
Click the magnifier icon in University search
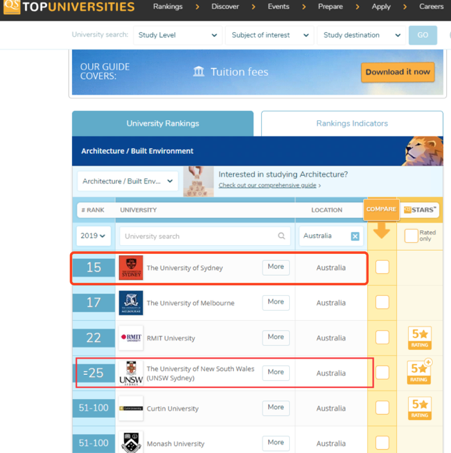click(281, 236)
